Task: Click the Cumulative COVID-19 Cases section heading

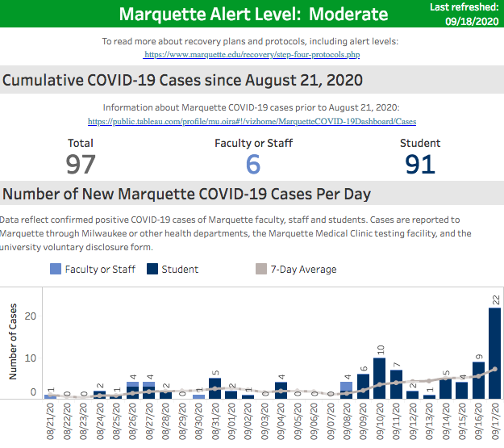Action: tap(182, 80)
